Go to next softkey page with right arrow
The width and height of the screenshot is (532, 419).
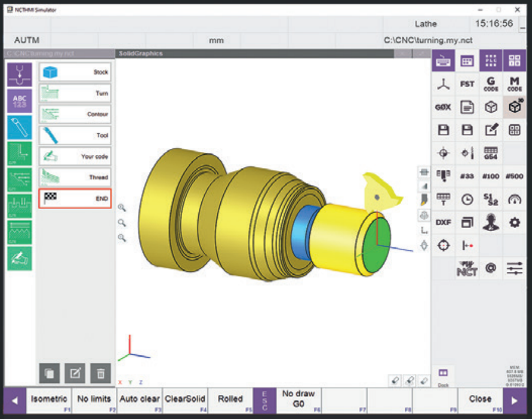pyautogui.click(x=515, y=400)
